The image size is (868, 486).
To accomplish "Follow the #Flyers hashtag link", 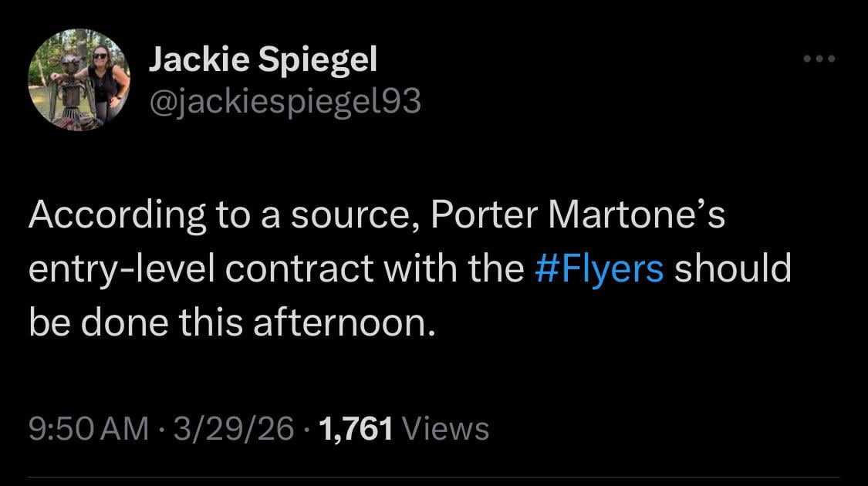I will coord(599,268).
